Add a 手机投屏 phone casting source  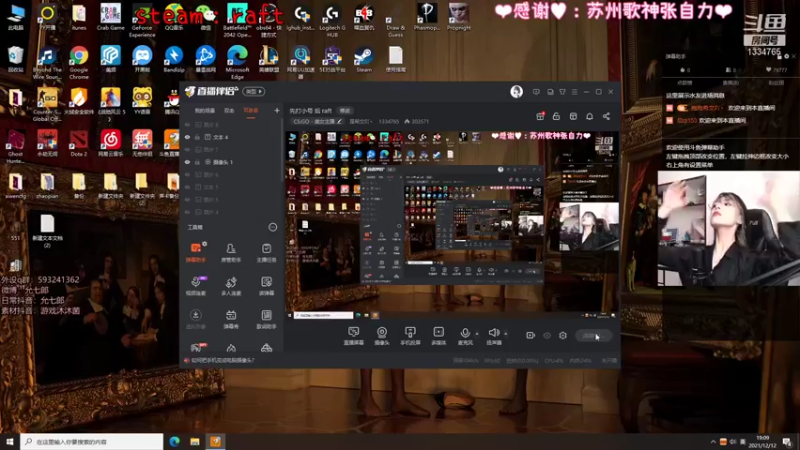410,336
